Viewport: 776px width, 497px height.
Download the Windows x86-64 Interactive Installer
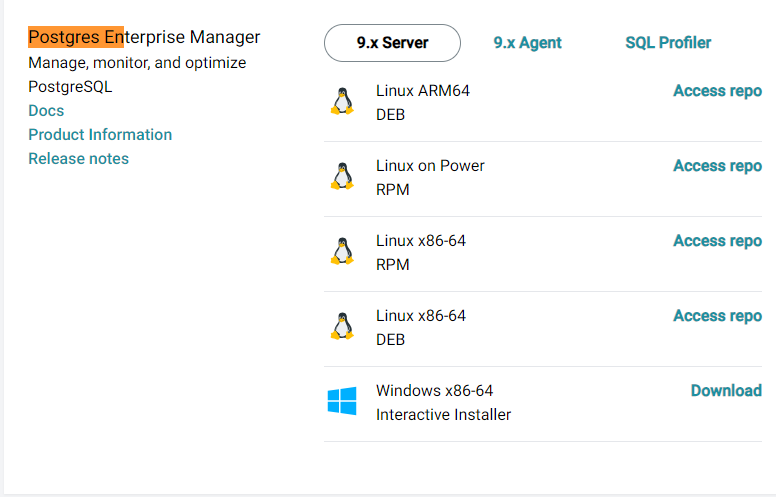point(726,391)
